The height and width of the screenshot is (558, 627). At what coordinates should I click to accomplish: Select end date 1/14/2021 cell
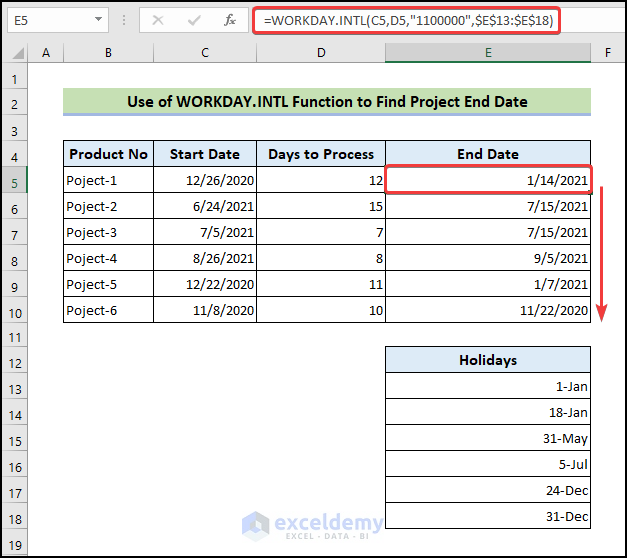point(488,180)
